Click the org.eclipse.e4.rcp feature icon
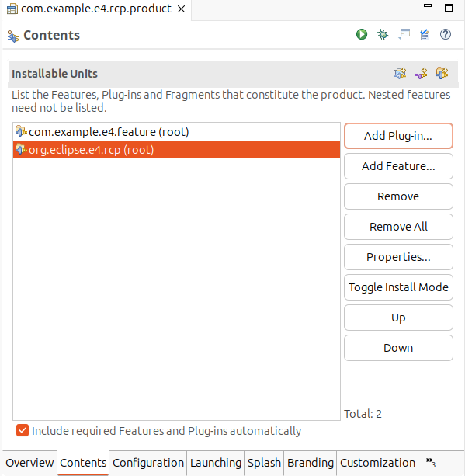465x476 pixels. [21, 149]
